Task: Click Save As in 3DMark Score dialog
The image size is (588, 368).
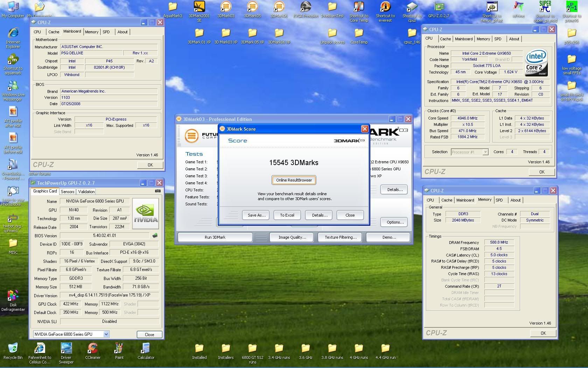Action: [256, 215]
